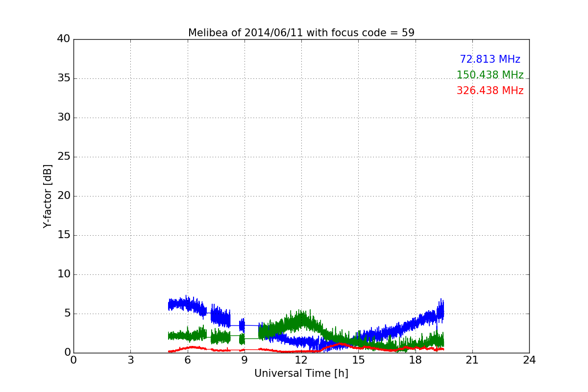
Task: Select the blue '72.813 MHz' legend label
Action: (x=490, y=59)
